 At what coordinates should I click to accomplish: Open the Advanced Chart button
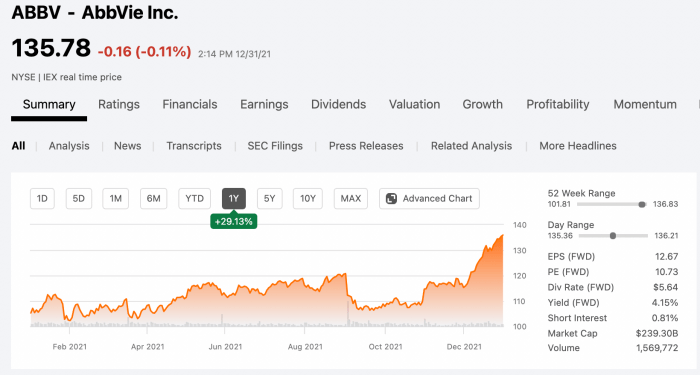pyautogui.click(x=429, y=199)
